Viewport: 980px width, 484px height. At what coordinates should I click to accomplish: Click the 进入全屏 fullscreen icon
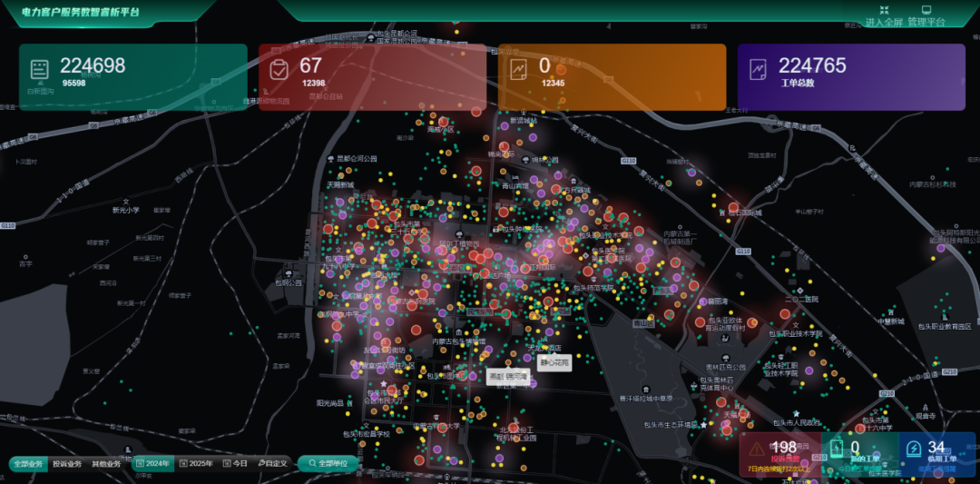[x=883, y=10]
